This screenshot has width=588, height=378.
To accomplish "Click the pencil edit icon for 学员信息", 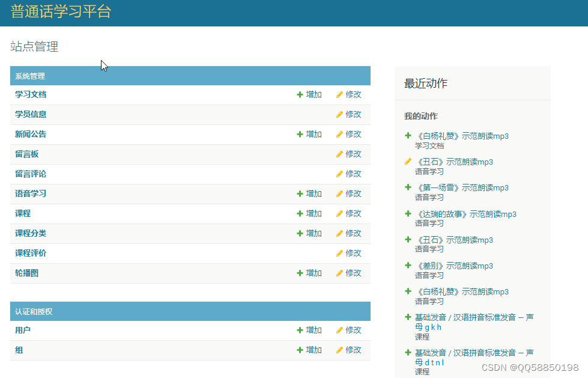I will click(x=339, y=114).
